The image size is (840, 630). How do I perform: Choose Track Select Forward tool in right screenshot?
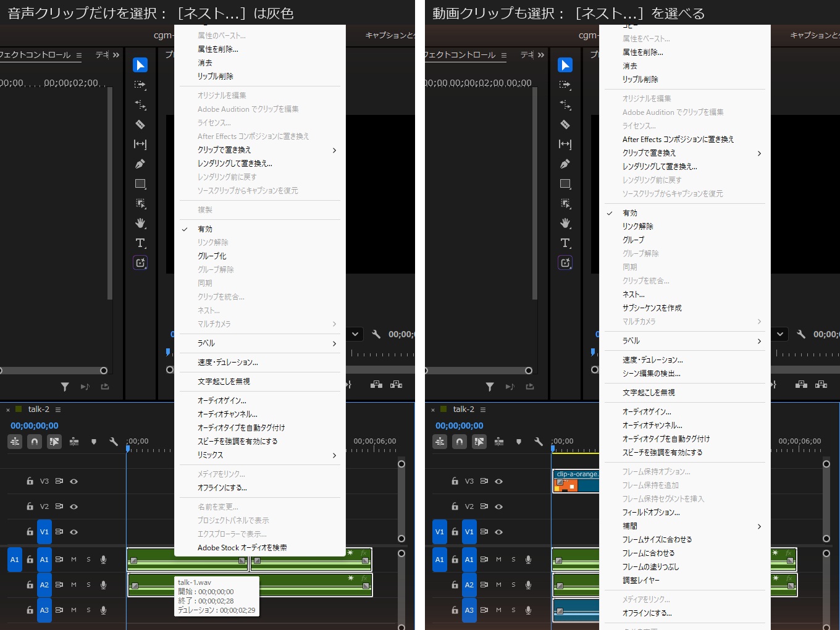(565, 85)
